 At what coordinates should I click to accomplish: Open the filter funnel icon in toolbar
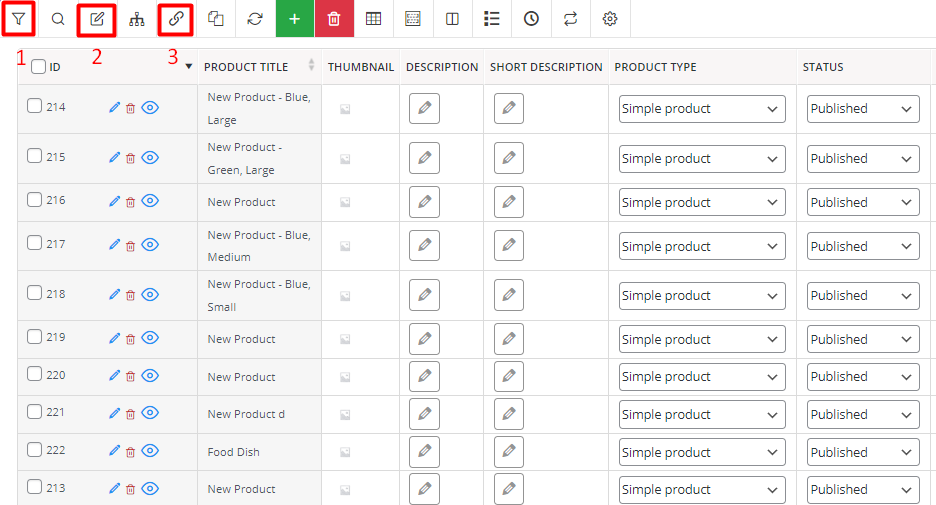[19, 19]
